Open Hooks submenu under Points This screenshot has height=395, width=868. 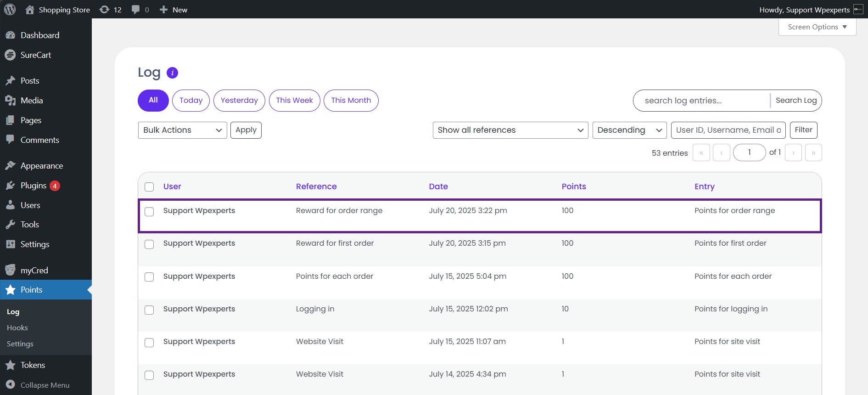(17, 327)
